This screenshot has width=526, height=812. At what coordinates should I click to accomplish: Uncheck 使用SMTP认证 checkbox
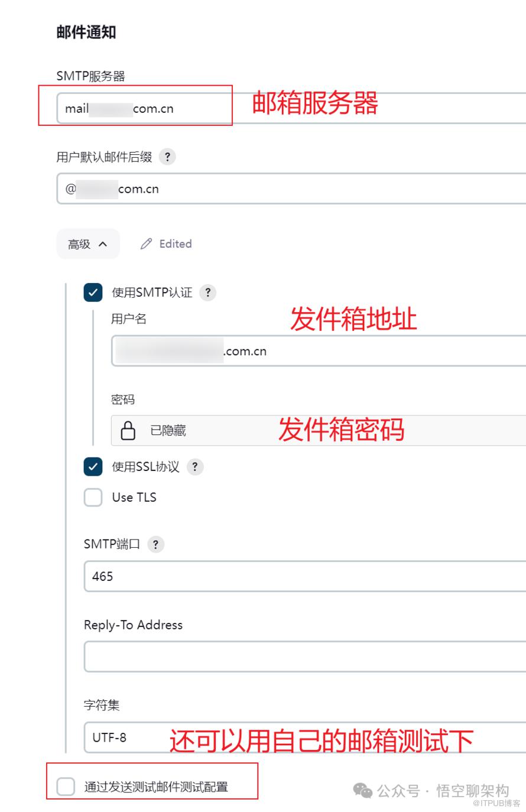[x=93, y=293]
